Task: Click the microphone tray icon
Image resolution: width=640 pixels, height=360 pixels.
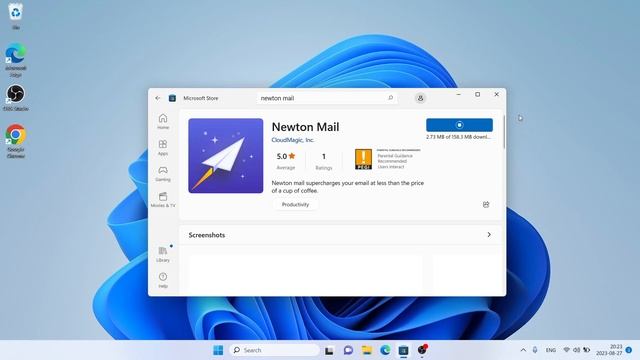Action: pos(535,350)
